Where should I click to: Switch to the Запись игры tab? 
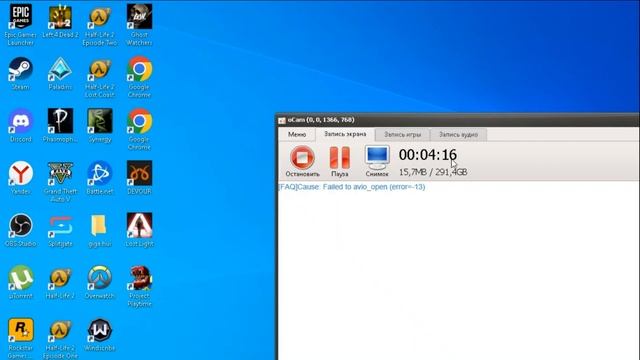pyautogui.click(x=402, y=134)
